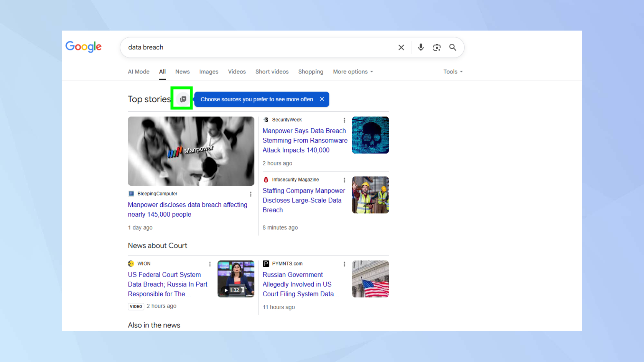Dismiss the 'Choose sources you prefer' tooltip
The width and height of the screenshot is (644, 362).
coord(322,99)
